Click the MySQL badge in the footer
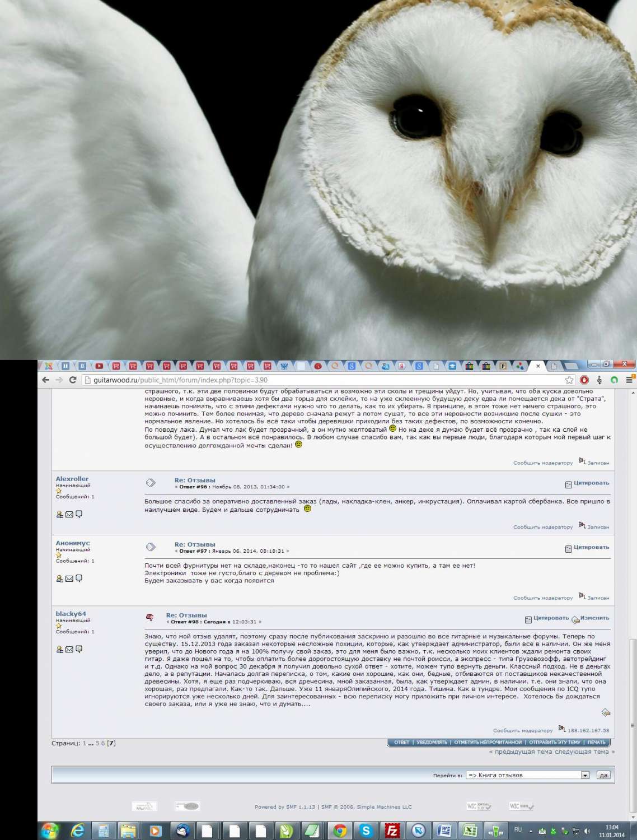The width and height of the screenshot is (637, 840). pyautogui.click(x=144, y=806)
